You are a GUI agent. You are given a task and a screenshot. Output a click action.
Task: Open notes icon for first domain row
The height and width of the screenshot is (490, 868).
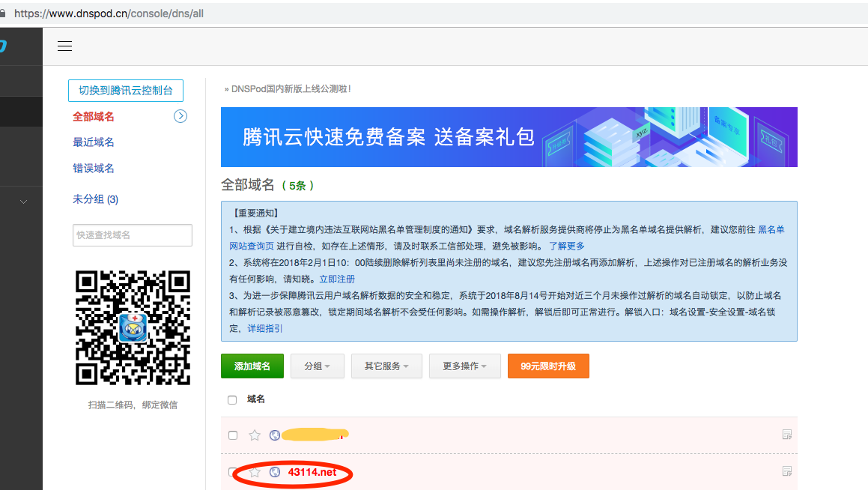click(786, 435)
